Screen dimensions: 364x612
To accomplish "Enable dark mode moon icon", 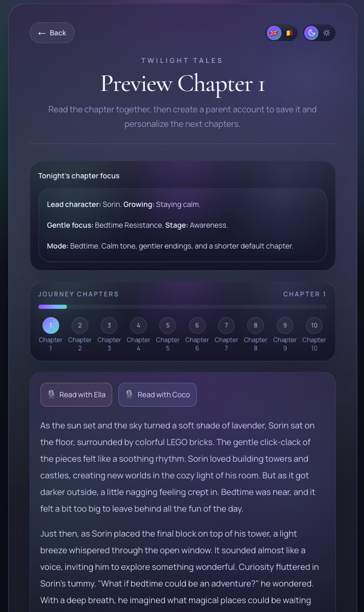I will pyautogui.click(x=312, y=33).
